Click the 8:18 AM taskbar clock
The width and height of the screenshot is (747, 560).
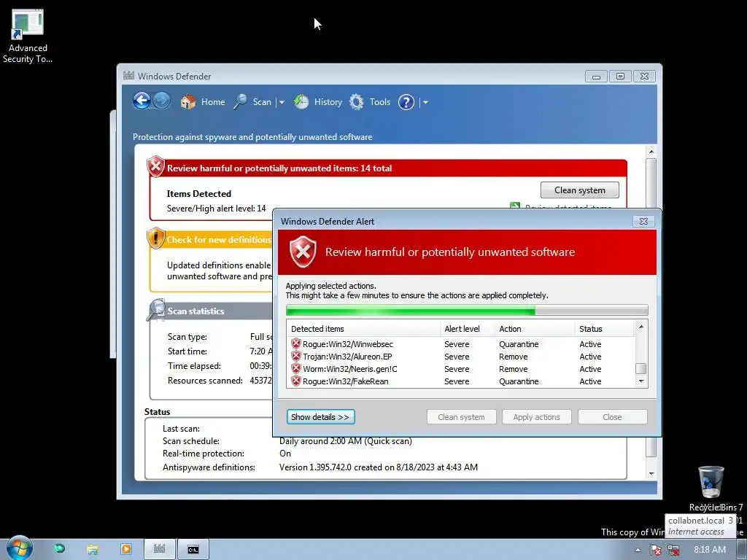pyautogui.click(x=710, y=550)
